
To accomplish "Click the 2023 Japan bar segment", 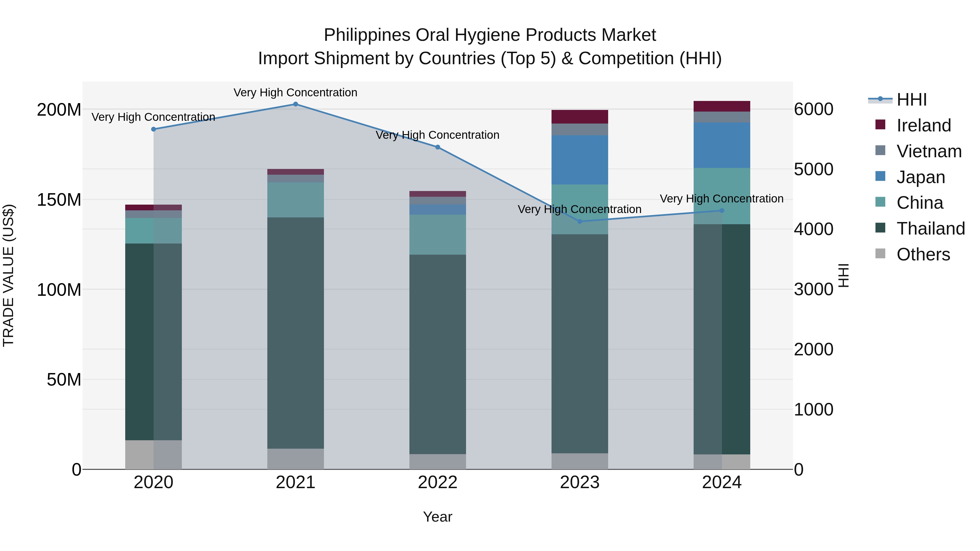I will click(x=580, y=160).
